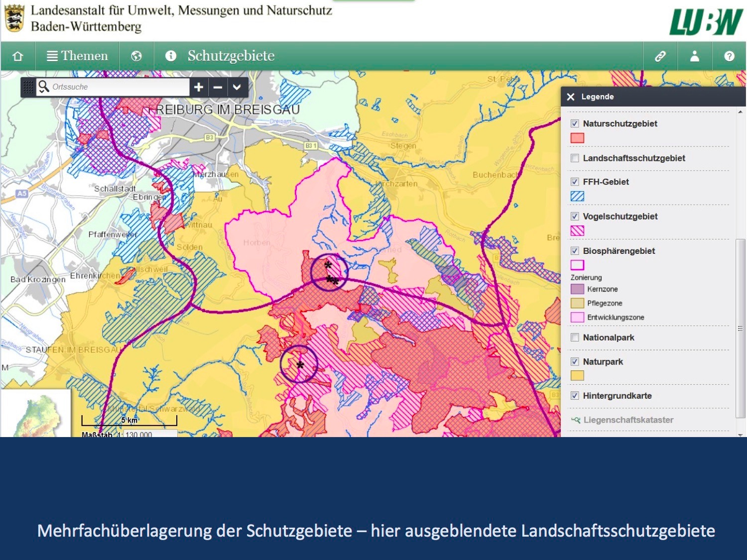Enable the Nationalpark layer checkbox
747x560 pixels.
coord(575,337)
